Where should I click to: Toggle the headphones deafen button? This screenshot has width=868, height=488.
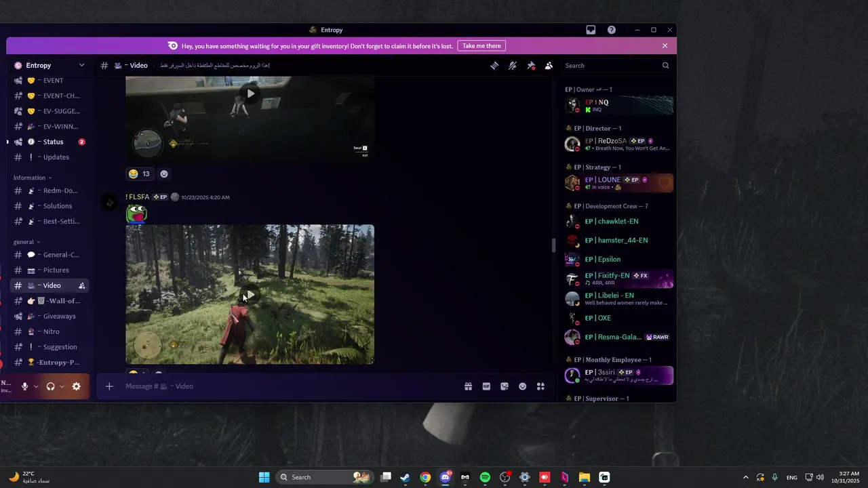pos(50,386)
